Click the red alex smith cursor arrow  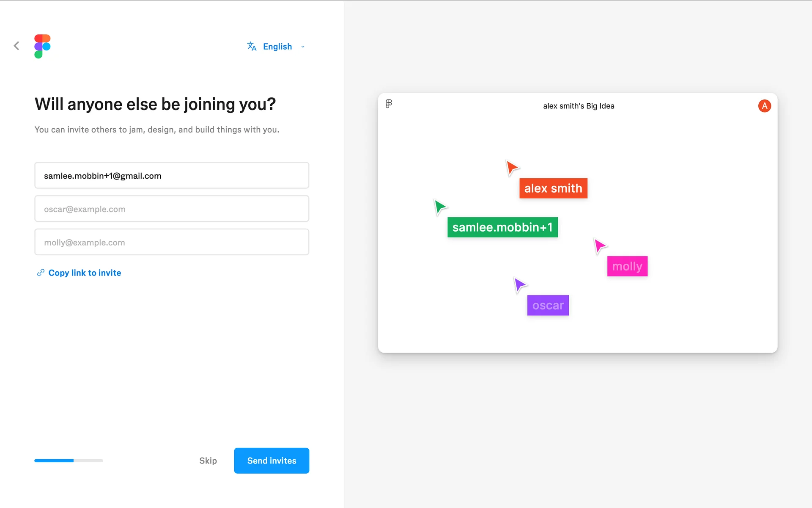click(x=512, y=168)
